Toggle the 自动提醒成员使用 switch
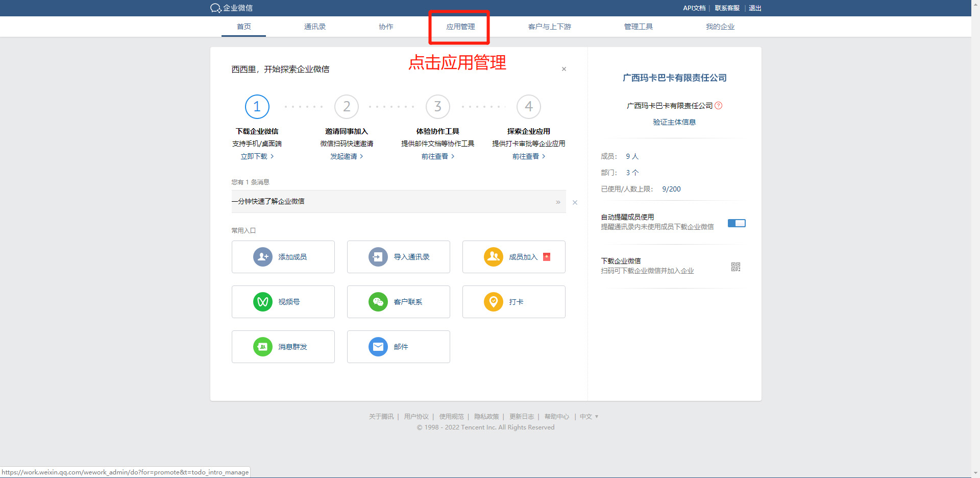 737,223
